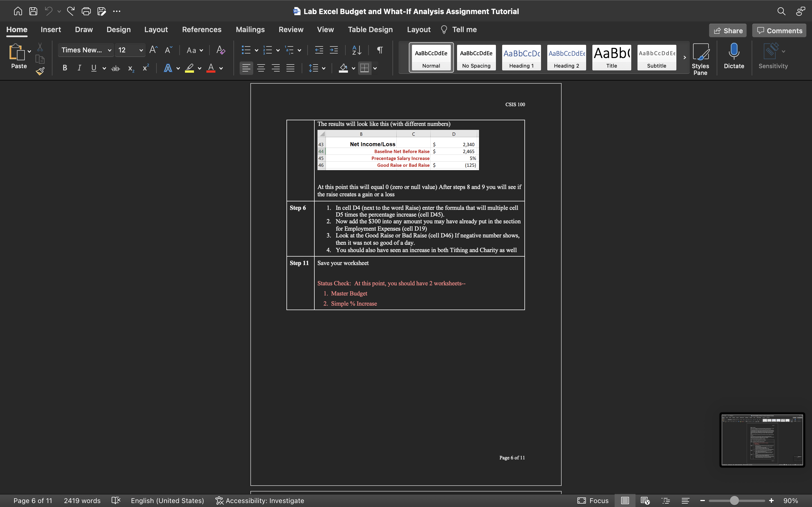Viewport: 812px width, 507px height.
Task: Open the References tab
Action: point(202,30)
